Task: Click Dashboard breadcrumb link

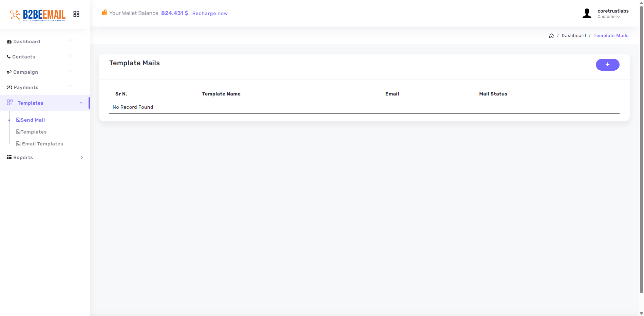Action: point(573,36)
